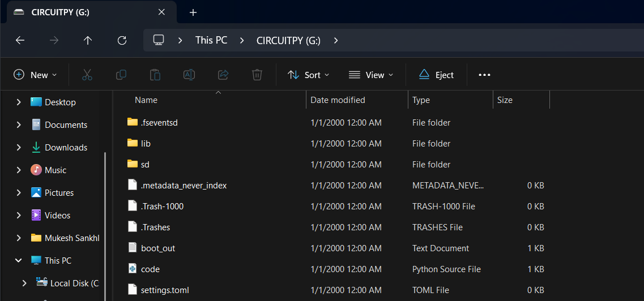644x301 pixels.
Task: Expand the Downloads tree node
Action: click(19, 147)
